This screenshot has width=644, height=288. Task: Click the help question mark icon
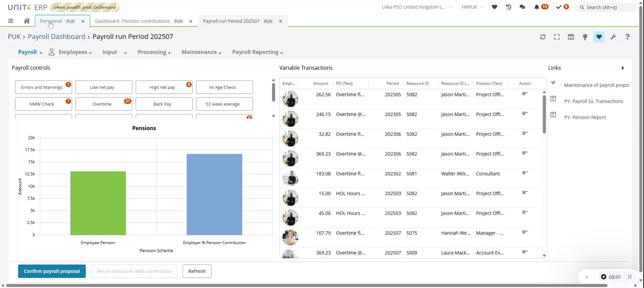click(x=627, y=37)
